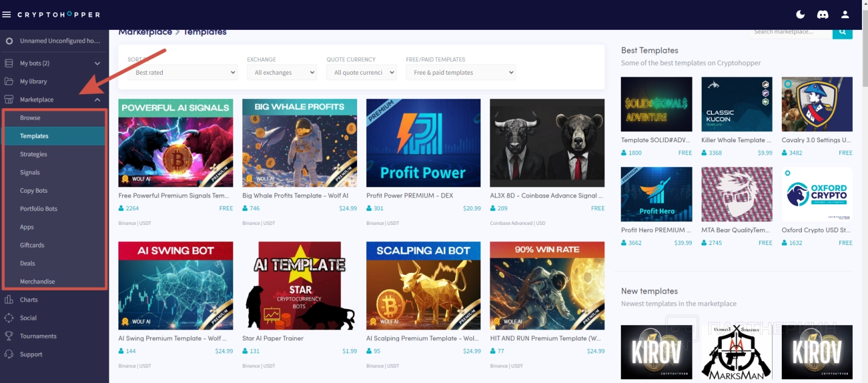
Task: Click the Cryptohopper logo
Action: point(58,15)
